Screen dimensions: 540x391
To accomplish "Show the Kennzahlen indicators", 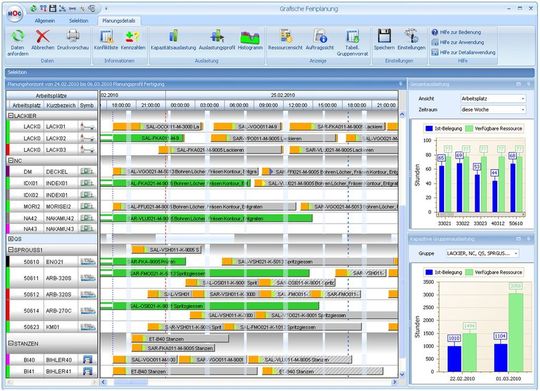I will (133, 36).
